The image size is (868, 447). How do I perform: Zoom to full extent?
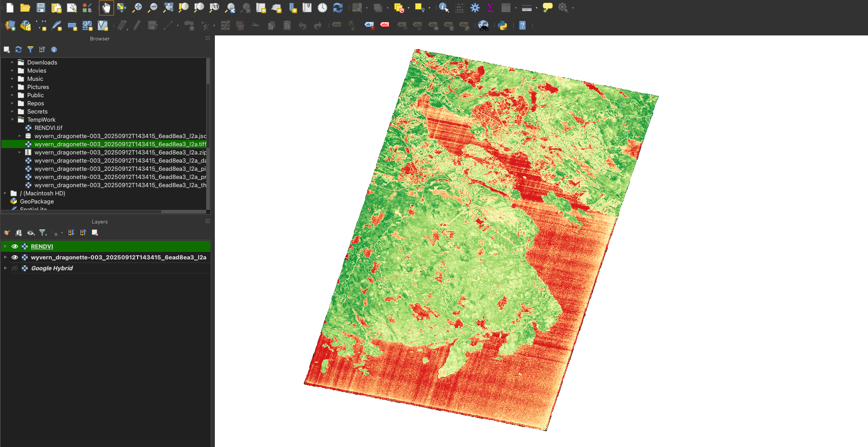tap(168, 8)
